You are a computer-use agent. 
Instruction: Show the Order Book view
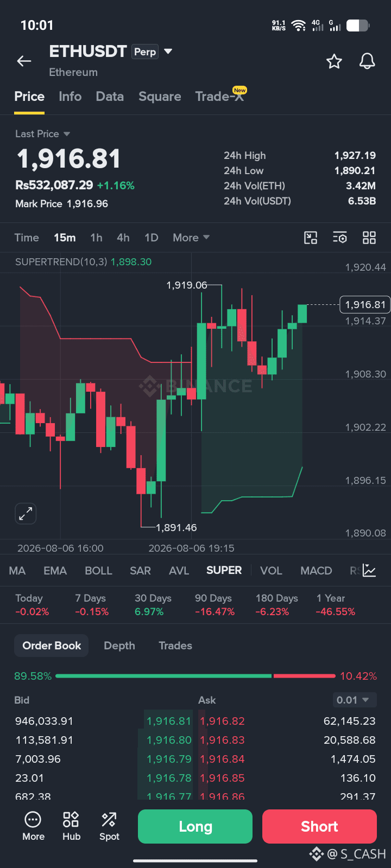52,646
